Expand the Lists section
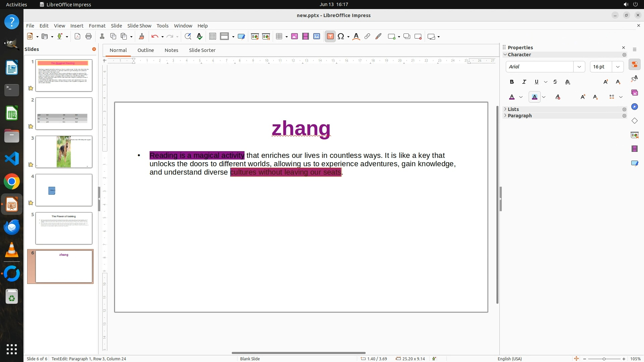644x362 pixels. [513, 109]
